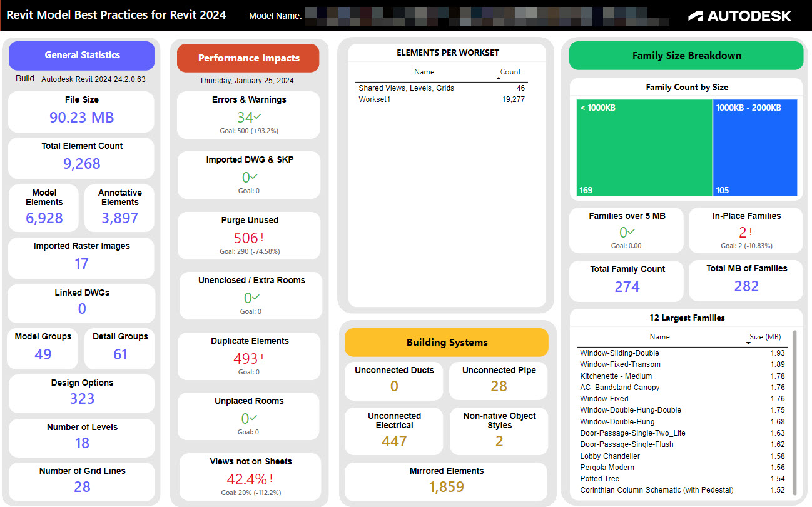The image size is (812, 507).
Task: Click the Model Elements value 6,928
Action: click(x=44, y=218)
